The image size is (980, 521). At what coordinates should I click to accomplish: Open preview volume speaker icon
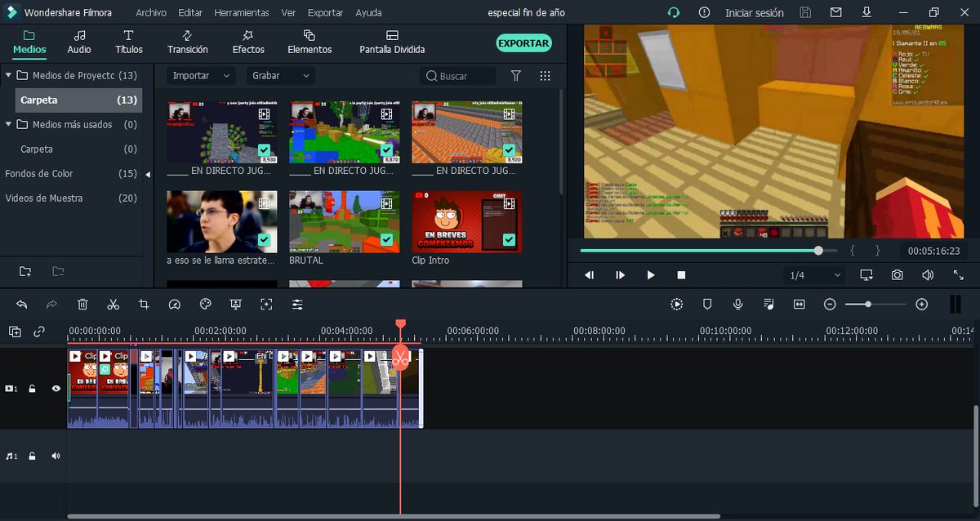click(x=928, y=275)
